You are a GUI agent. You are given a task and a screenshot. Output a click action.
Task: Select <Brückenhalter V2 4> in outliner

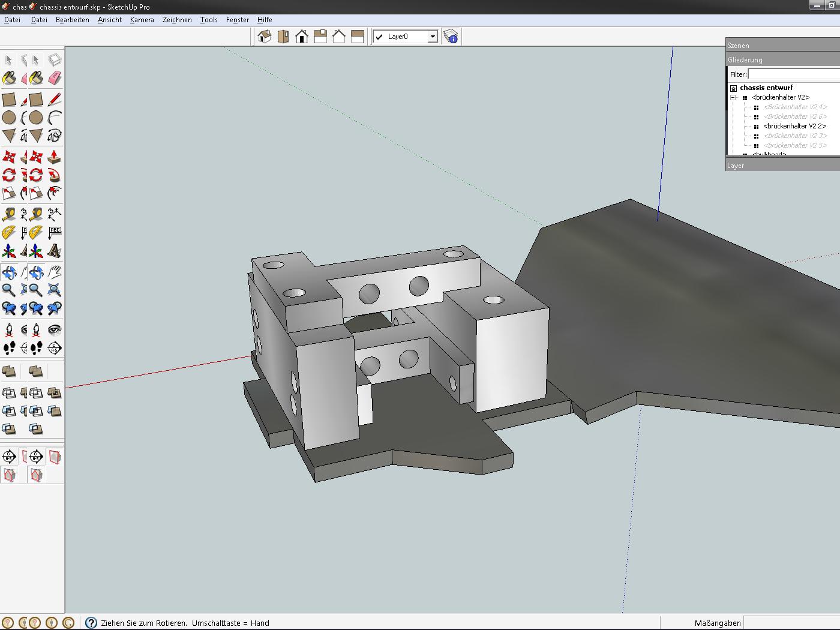[795, 107]
